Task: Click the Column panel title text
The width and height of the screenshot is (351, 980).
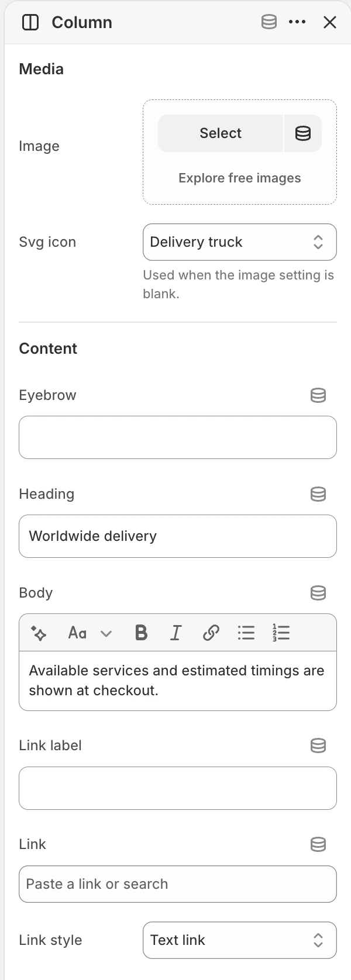Action: [82, 22]
